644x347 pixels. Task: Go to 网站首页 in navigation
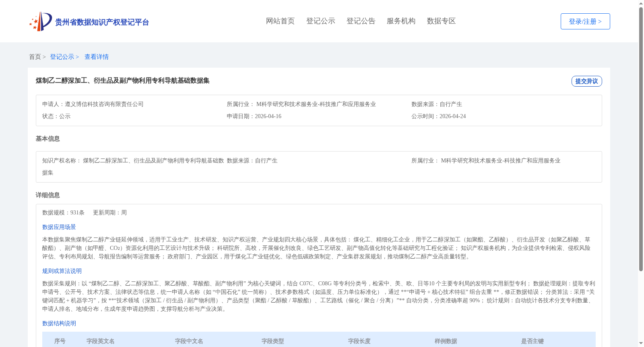(x=280, y=21)
